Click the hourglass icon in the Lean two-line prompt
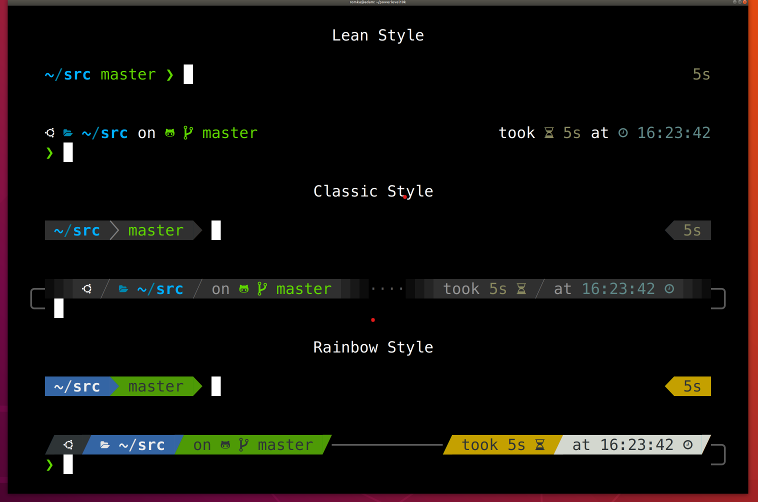The width and height of the screenshot is (758, 502). (549, 133)
